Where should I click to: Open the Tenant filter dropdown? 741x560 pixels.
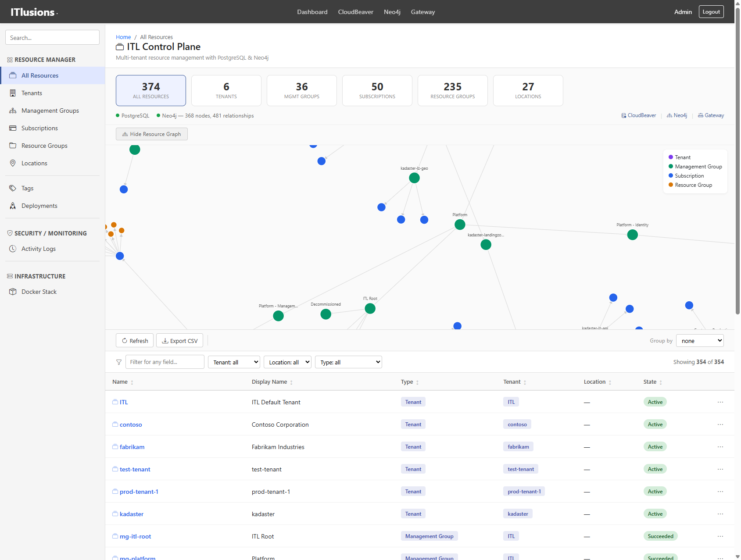[234, 362]
